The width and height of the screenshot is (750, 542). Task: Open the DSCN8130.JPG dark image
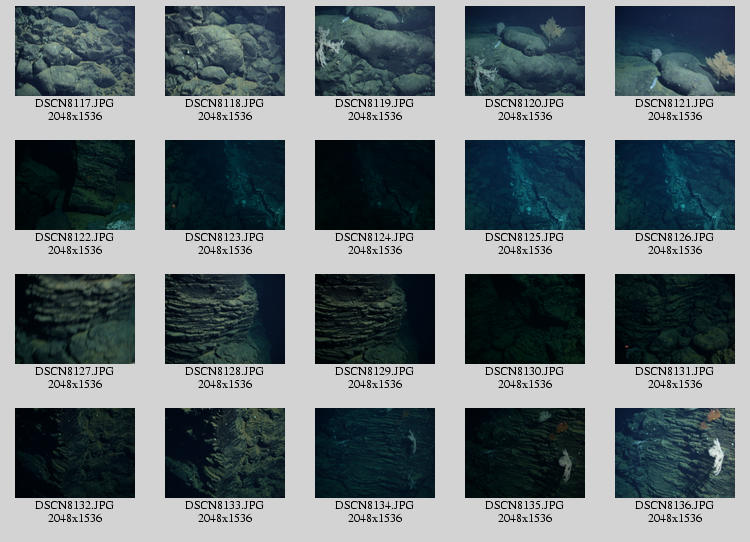[x=525, y=319]
